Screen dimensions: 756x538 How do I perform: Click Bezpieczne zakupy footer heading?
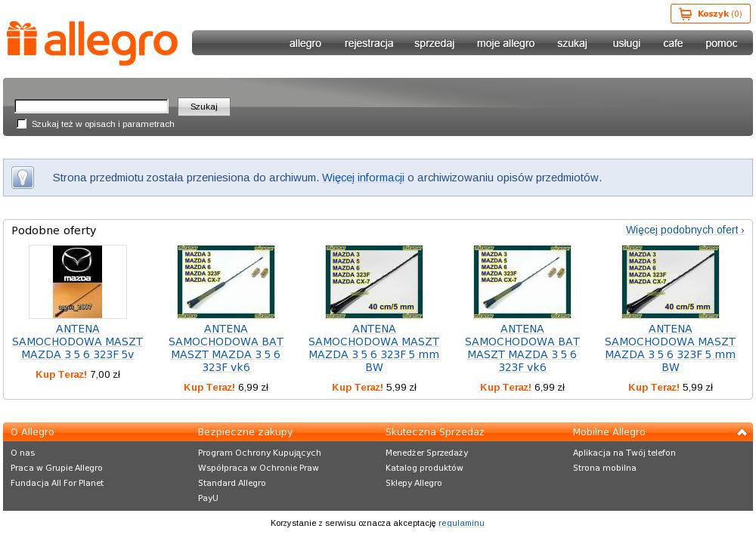click(246, 432)
